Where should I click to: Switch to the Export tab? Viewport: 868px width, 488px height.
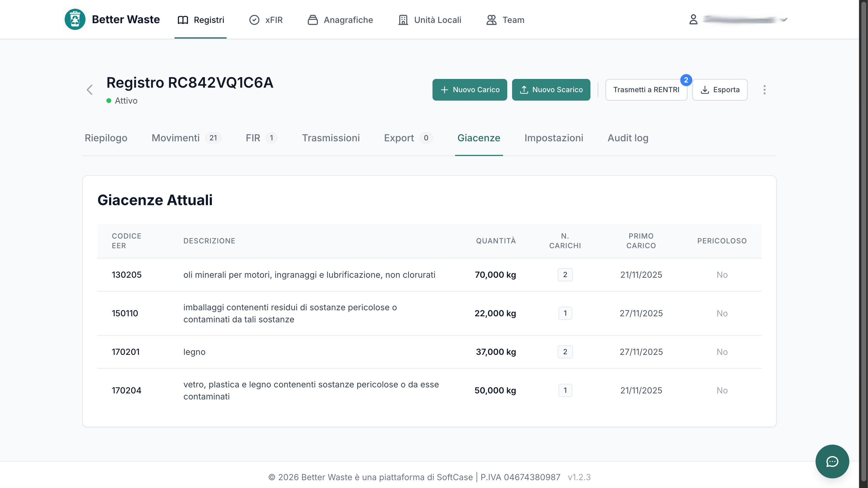408,138
